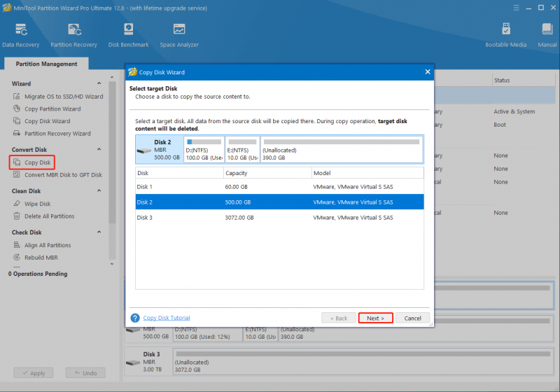Switch to Partition Management tab
The height and width of the screenshot is (392, 560).
46,64
